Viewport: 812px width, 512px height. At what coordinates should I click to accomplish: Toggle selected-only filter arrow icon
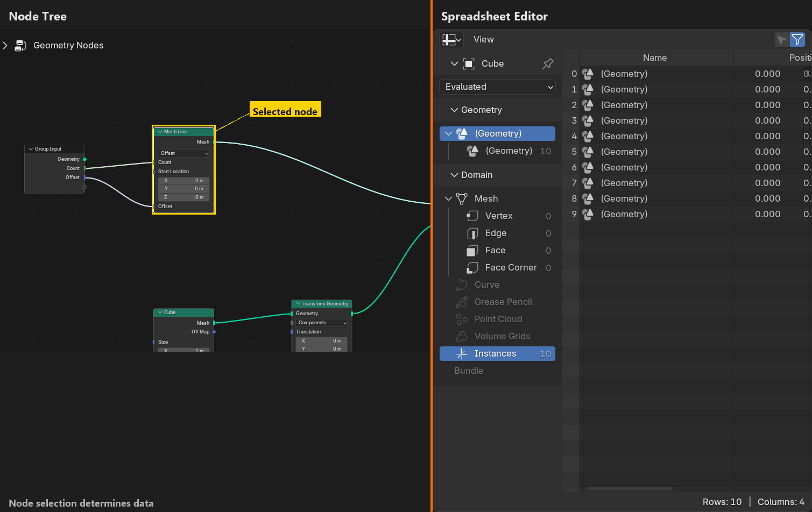pos(781,40)
